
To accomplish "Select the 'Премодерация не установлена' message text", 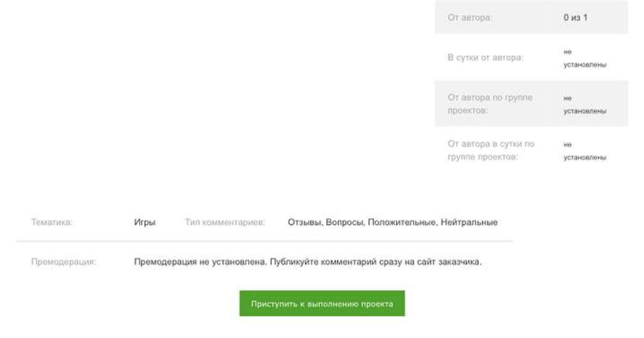I will pos(308,262).
